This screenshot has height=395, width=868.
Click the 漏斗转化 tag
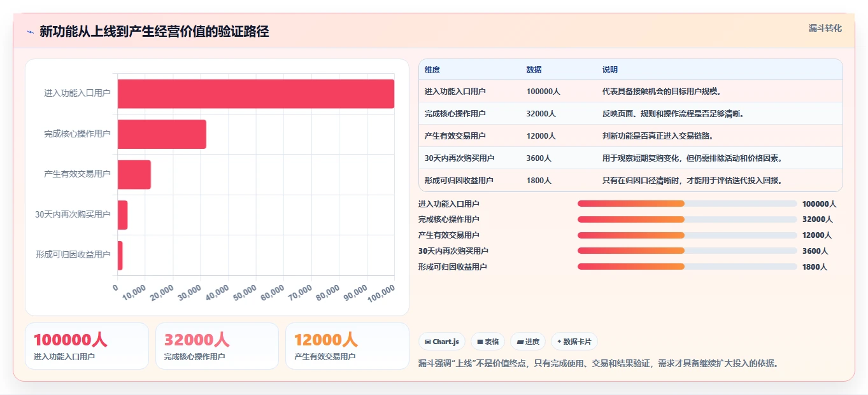(x=825, y=29)
